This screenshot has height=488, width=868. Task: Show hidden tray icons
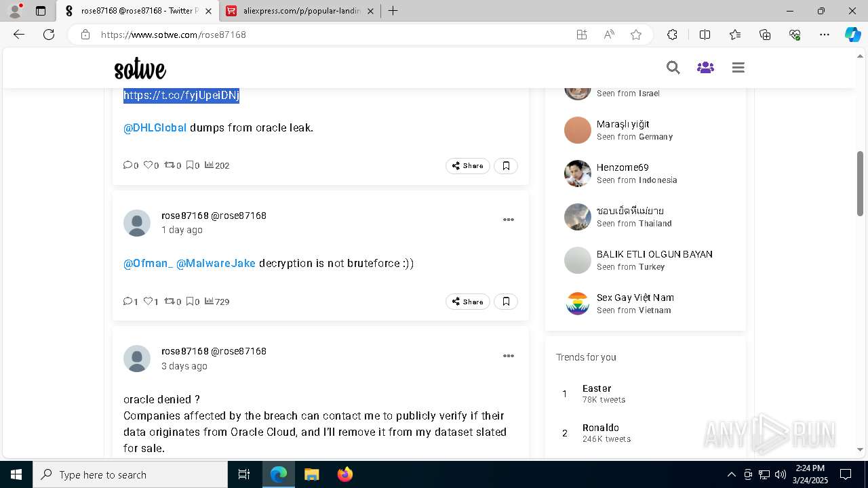pos(731,474)
